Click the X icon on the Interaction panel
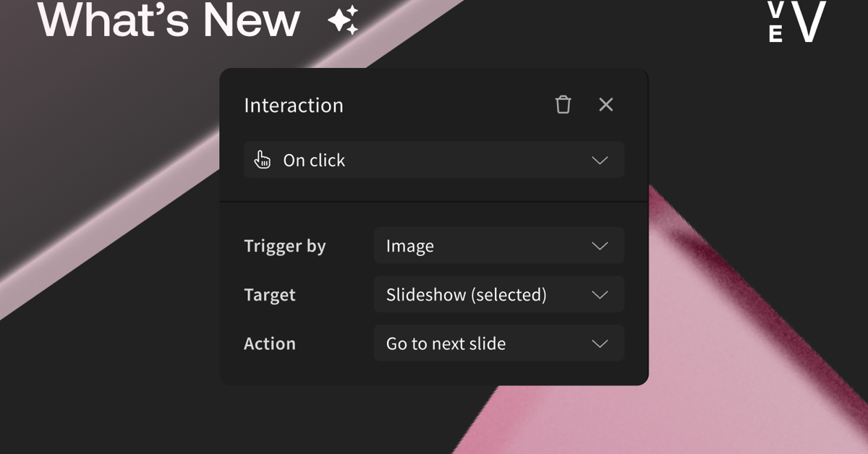 605,105
